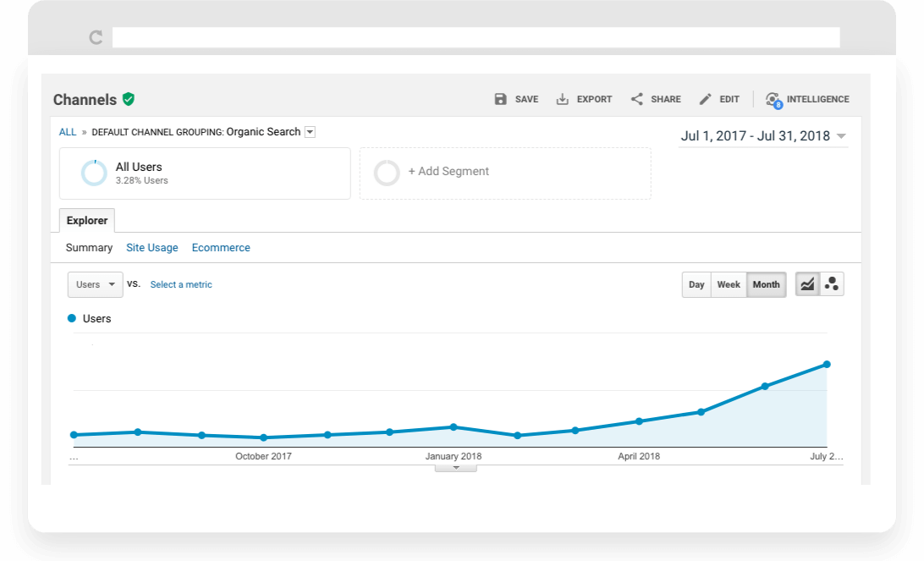Collapse chart using bottom arrow handle

tap(455, 468)
